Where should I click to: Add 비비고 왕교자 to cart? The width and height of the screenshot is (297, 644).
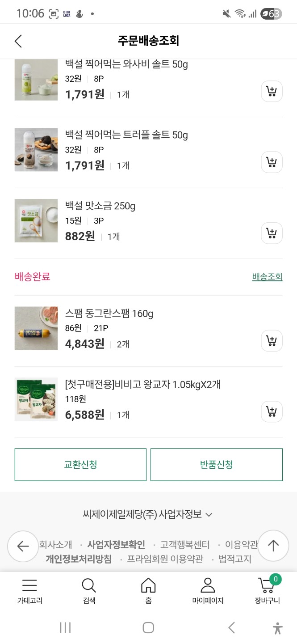(x=272, y=411)
